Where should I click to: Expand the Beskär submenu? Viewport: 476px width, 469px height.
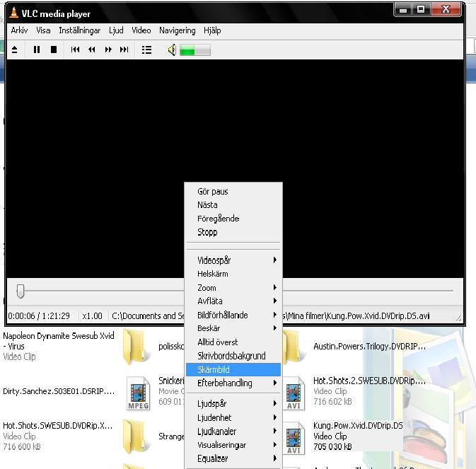coord(233,328)
